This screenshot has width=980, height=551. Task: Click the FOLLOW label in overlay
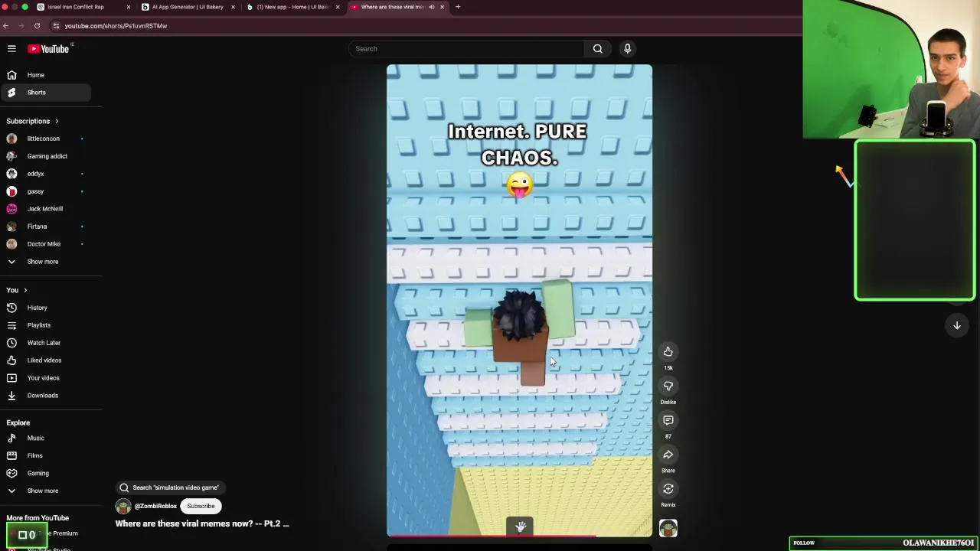[804, 543]
